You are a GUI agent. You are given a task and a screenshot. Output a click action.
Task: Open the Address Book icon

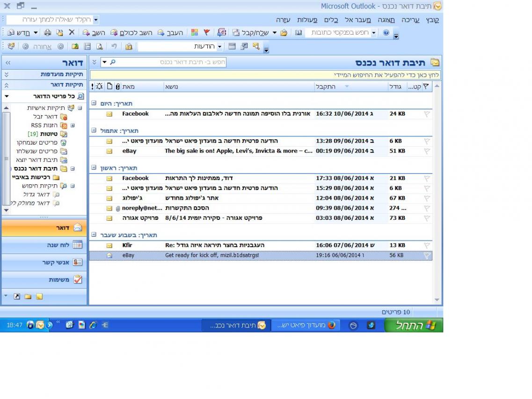[298, 33]
